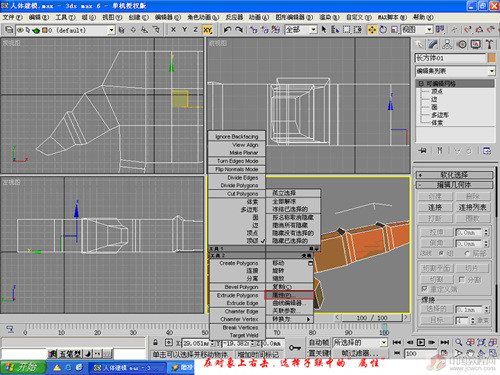Click the Select by Name icon

(335, 30)
